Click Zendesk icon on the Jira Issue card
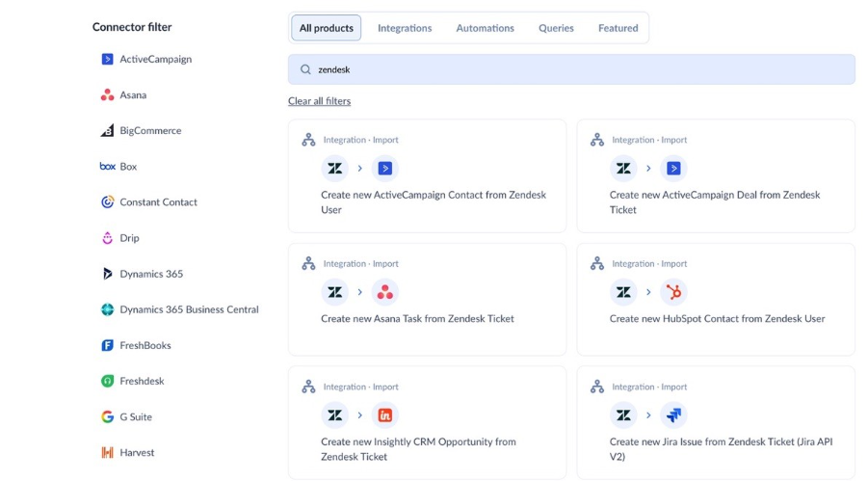Image resolution: width=868 pixels, height=481 pixels. [623, 415]
